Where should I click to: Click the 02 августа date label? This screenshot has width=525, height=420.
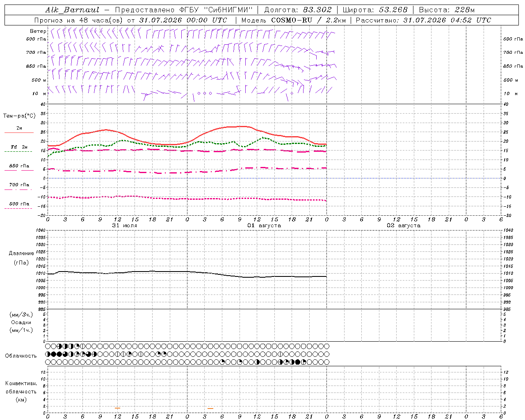[404, 226]
